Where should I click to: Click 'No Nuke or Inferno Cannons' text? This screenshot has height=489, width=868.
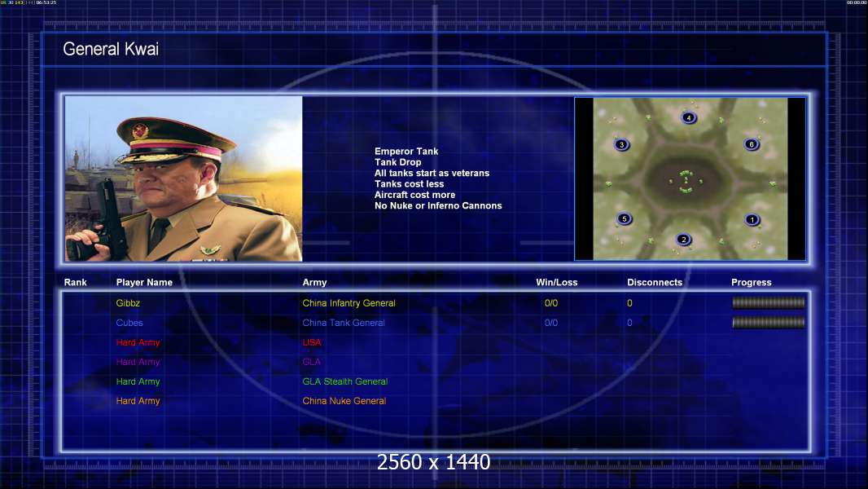(x=438, y=205)
